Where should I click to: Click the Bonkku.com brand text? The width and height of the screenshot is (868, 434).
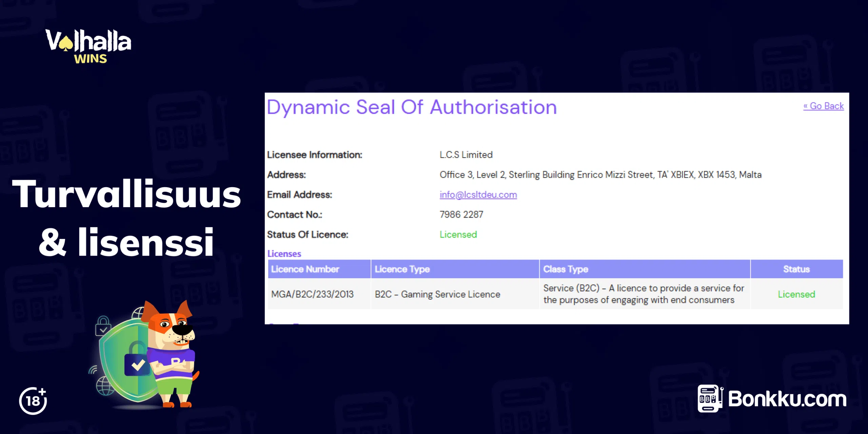coord(787,399)
